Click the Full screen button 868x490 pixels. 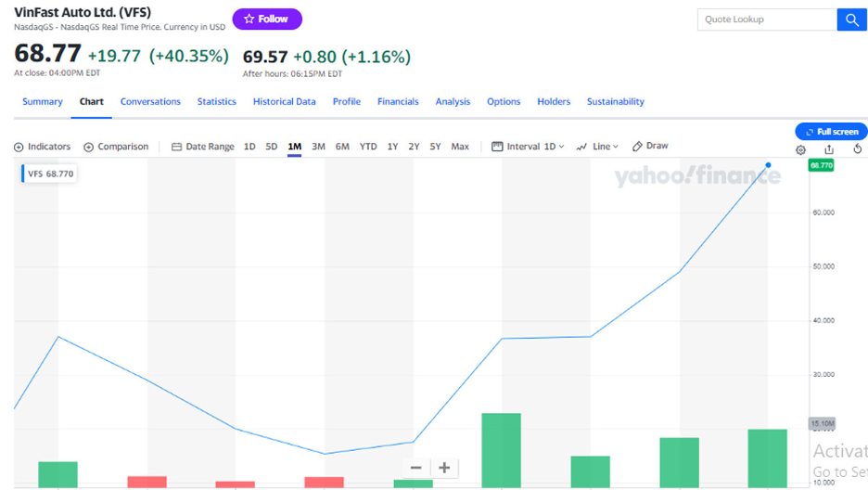tap(832, 132)
